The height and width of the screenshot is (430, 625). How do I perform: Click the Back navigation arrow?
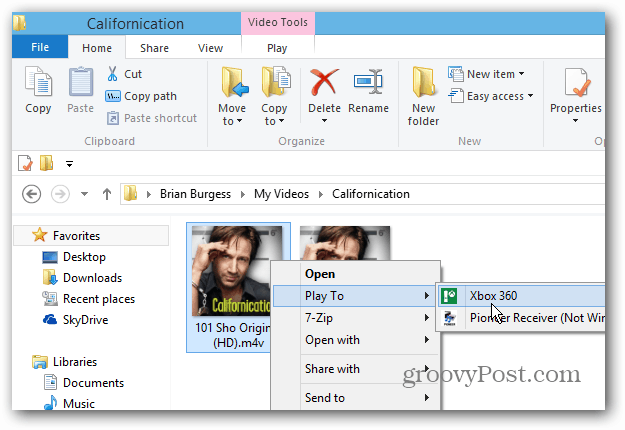pyautogui.click(x=31, y=194)
